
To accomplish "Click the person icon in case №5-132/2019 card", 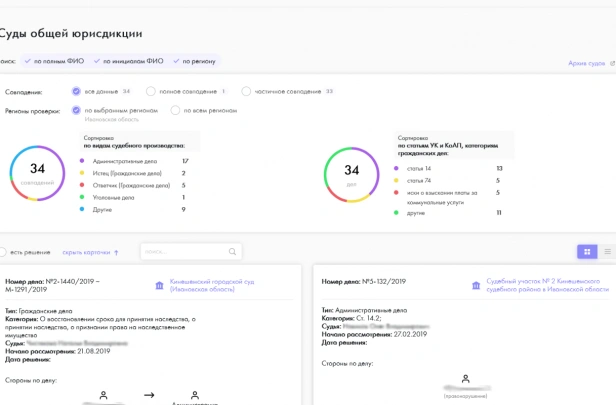I will tap(466, 379).
